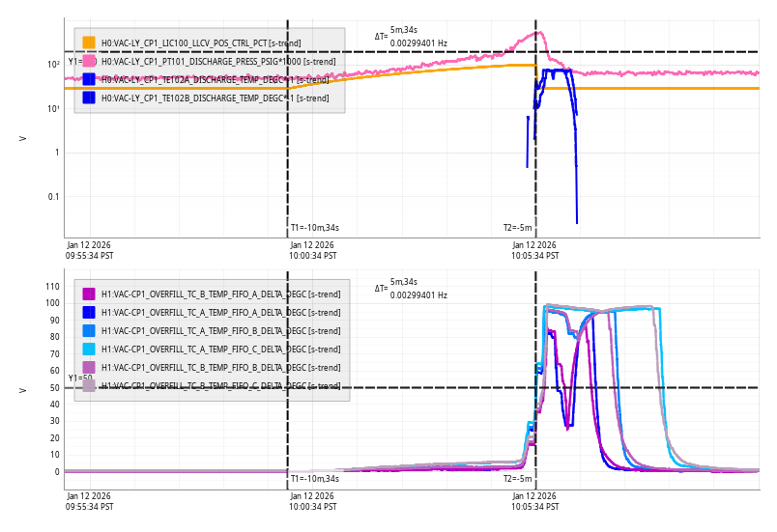Click the orange LIC100_LLCV_POS_CTRL_PCT legend swatch
The width and height of the screenshot is (777, 532).
tap(89, 42)
